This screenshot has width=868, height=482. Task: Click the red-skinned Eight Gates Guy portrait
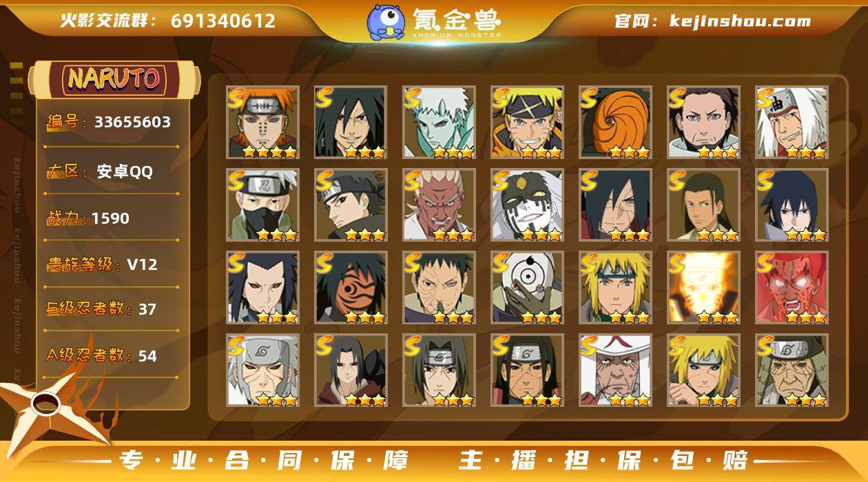792,288
